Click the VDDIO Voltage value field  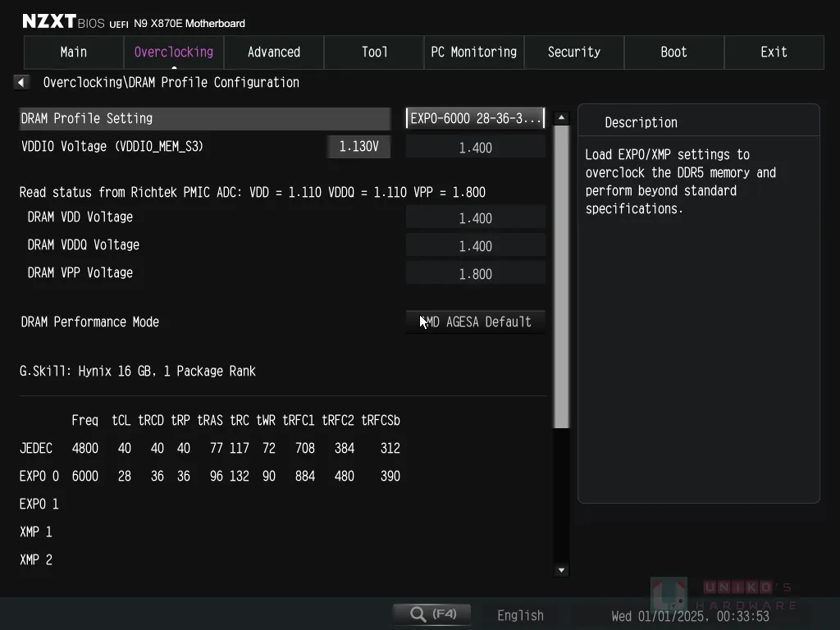pyautogui.click(x=476, y=148)
